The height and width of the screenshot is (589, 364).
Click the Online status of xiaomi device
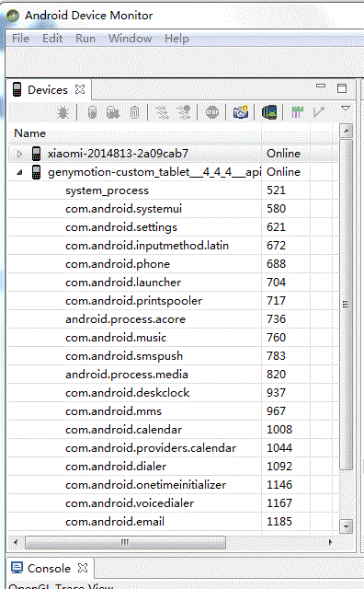(x=283, y=154)
